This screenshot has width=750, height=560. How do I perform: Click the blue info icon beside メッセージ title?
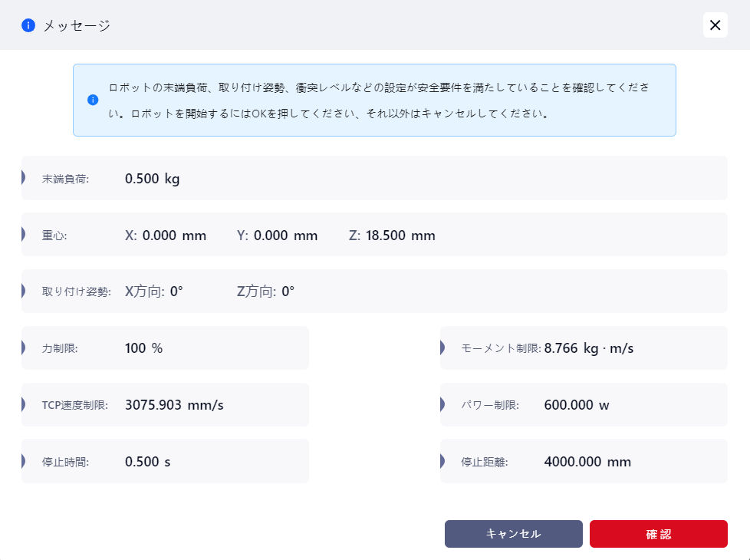point(28,25)
